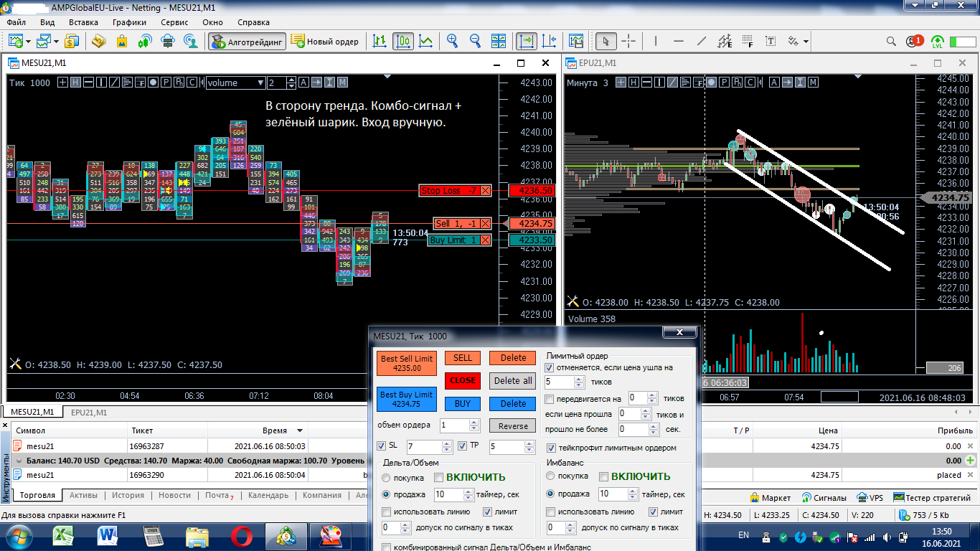Open the Время column sort arrow

point(298,430)
